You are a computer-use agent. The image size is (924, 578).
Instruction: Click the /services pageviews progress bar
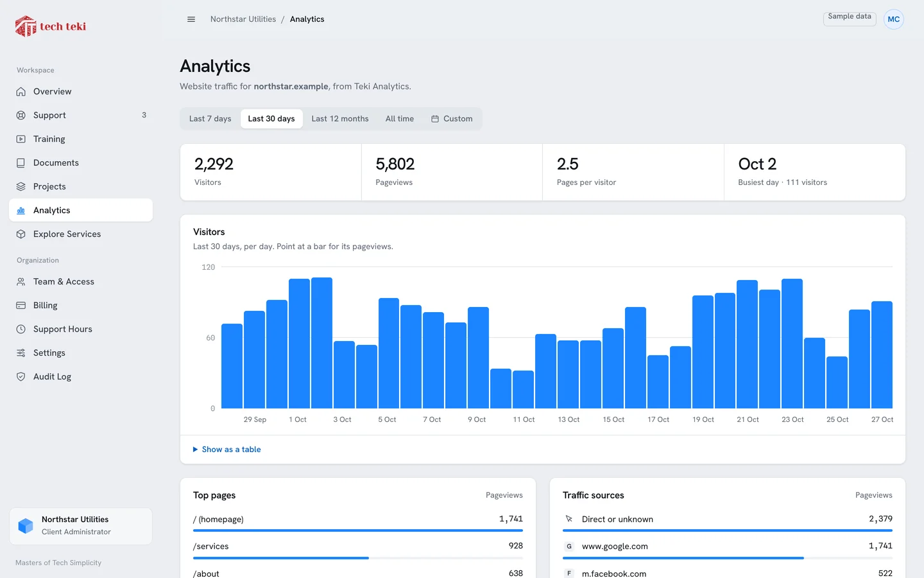358,558
